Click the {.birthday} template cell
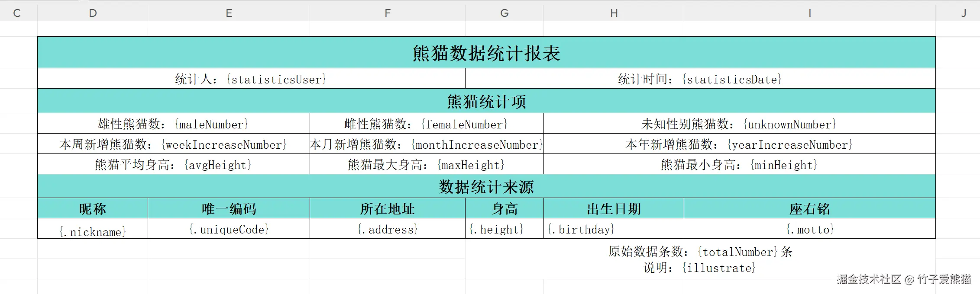The image size is (980, 294). click(614, 229)
